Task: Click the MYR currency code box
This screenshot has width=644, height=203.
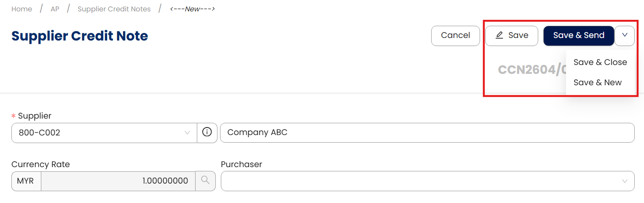Action: point(26,181)
